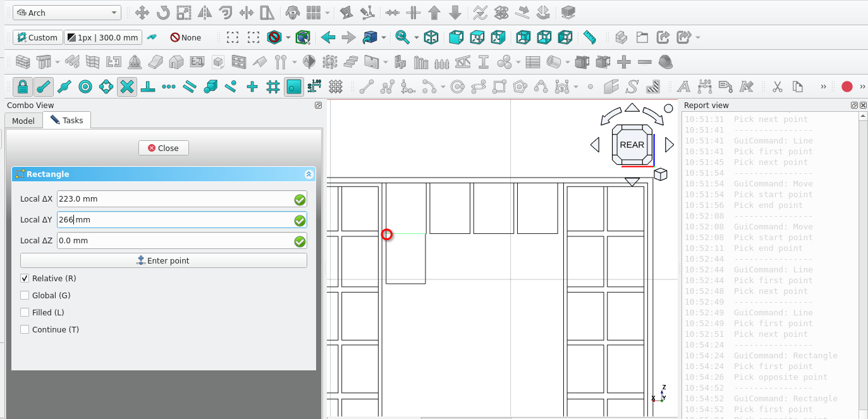The width and height of the screenshot is (868, 419).
Task: Collapse the Rectangle task panel
Action: coord(309,174)
